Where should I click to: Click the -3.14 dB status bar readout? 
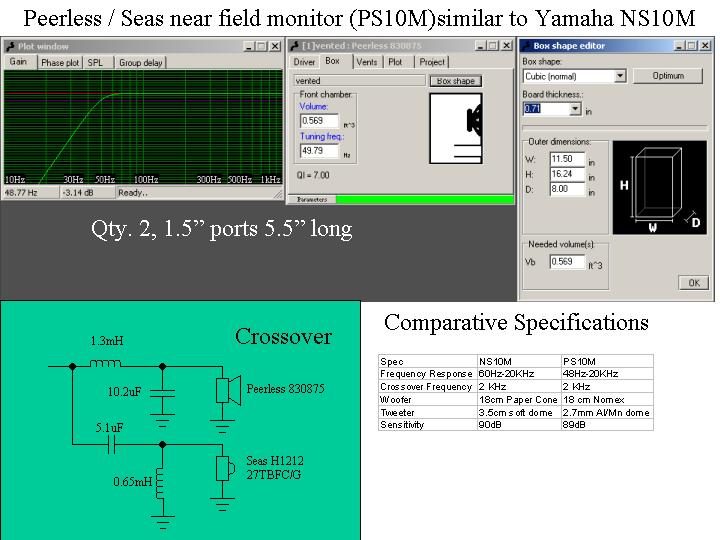coord(87,193)
